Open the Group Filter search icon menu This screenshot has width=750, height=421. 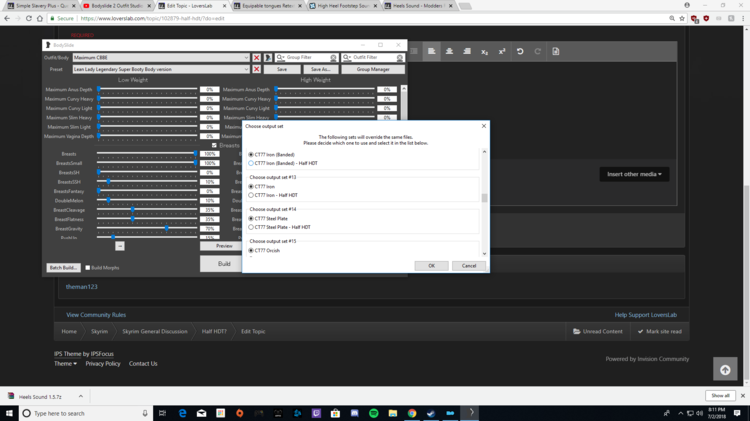click(281, 57)
